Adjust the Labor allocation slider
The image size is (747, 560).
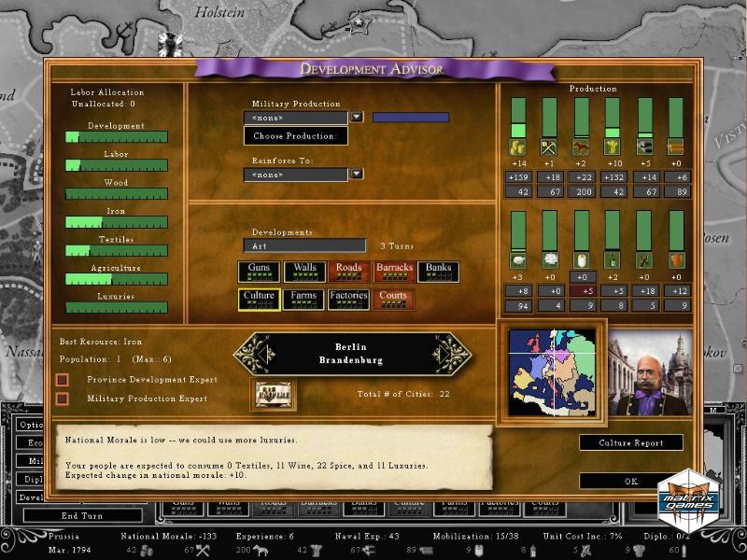pos(117,165)
